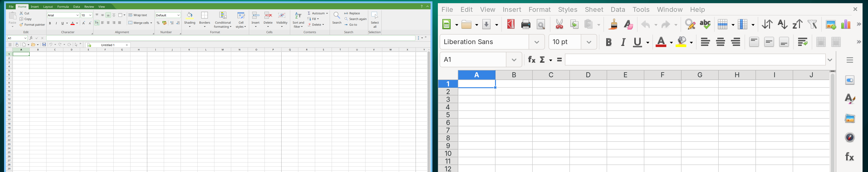Image resolution: width=868 pixels, height=172 pixels.
Task: Toggle Bold in LibreOffice formatting bar
Action: pyautogui.click(x=608, y=42)
